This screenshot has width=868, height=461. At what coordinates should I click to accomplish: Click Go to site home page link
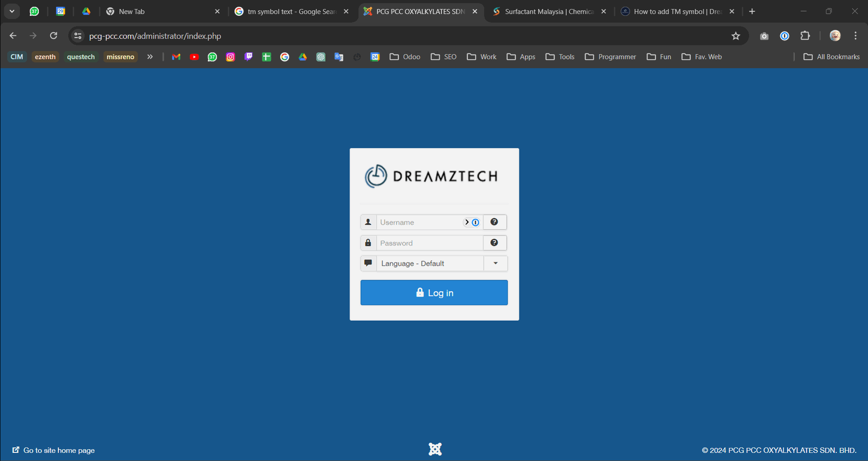53,450
